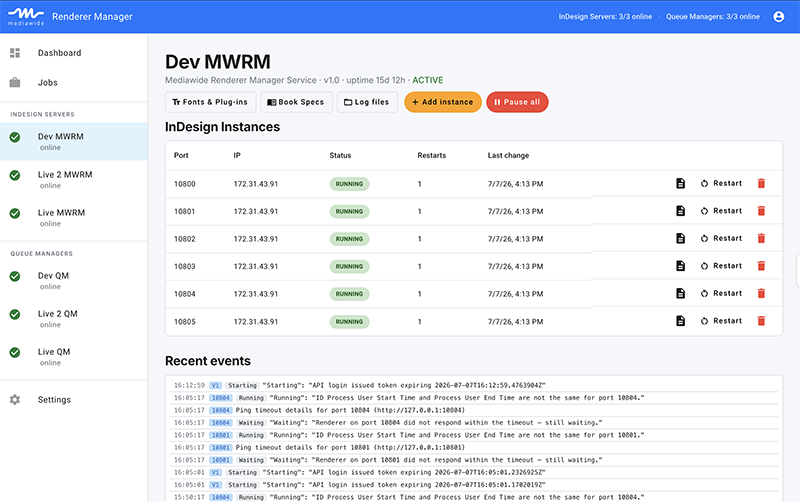Open Book Specs
Image resolution: width=800 pixels, height=502 pixels.
[x=296, y=102]
